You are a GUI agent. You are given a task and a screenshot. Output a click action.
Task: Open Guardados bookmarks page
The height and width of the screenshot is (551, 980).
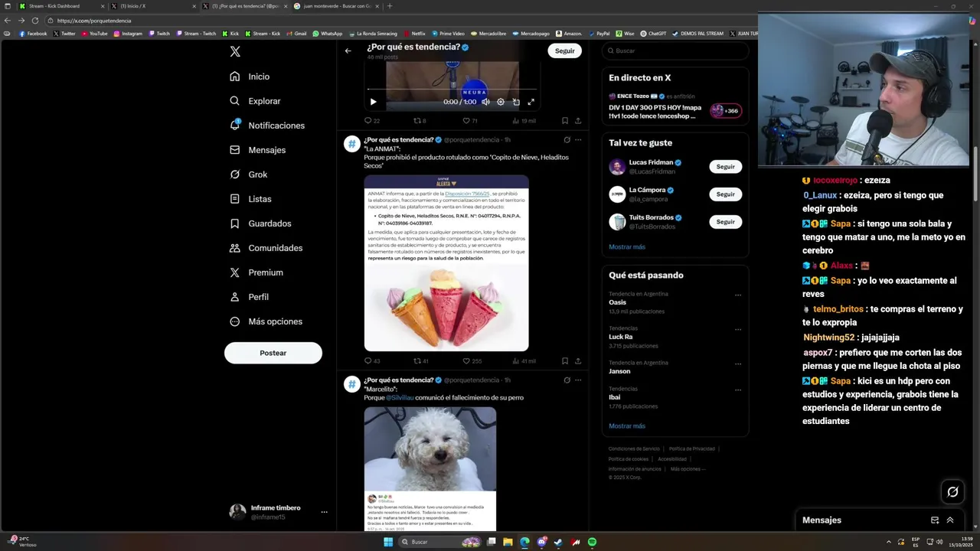pyautogui.click(x=260, y=223)
